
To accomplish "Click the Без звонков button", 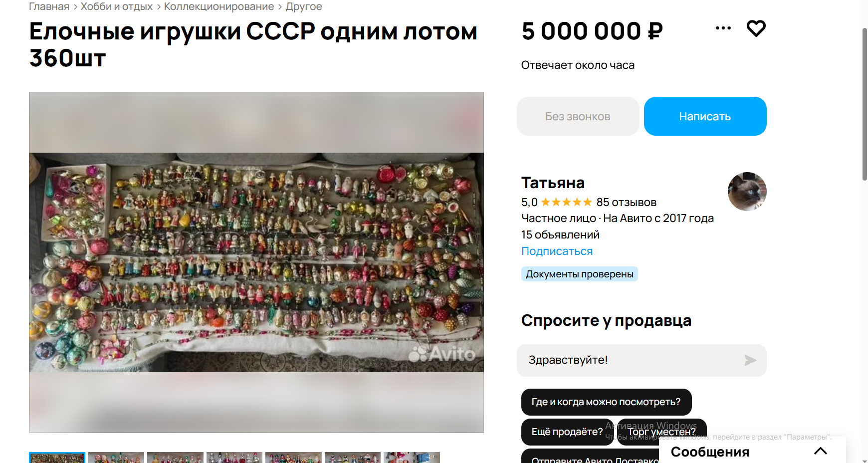I will click(578, 116).
